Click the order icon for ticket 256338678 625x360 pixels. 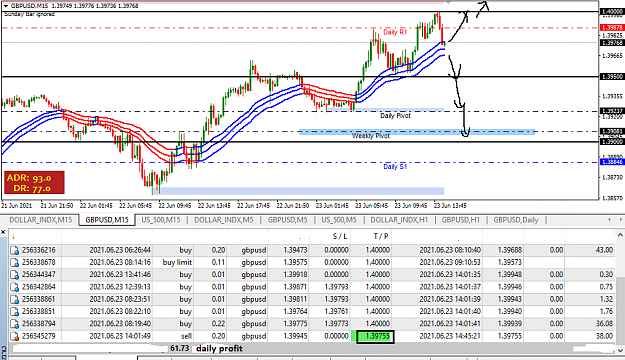(x=14, y=263)
